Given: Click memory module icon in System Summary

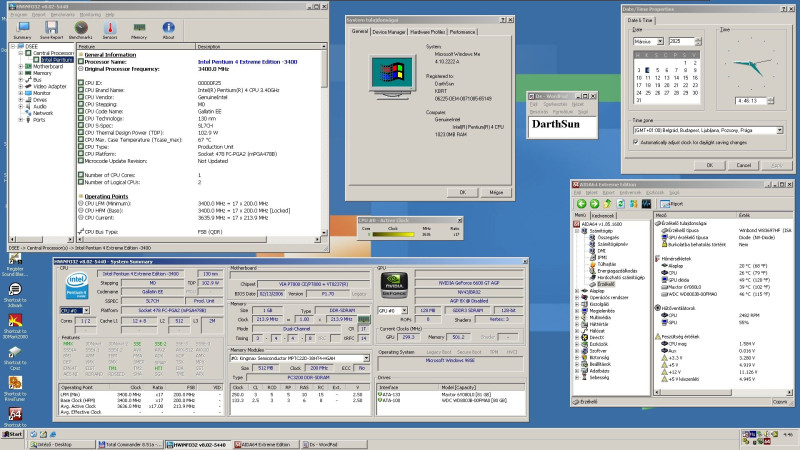Looking at the screenshot, I should pyautogui.click(x=363, y=319).
